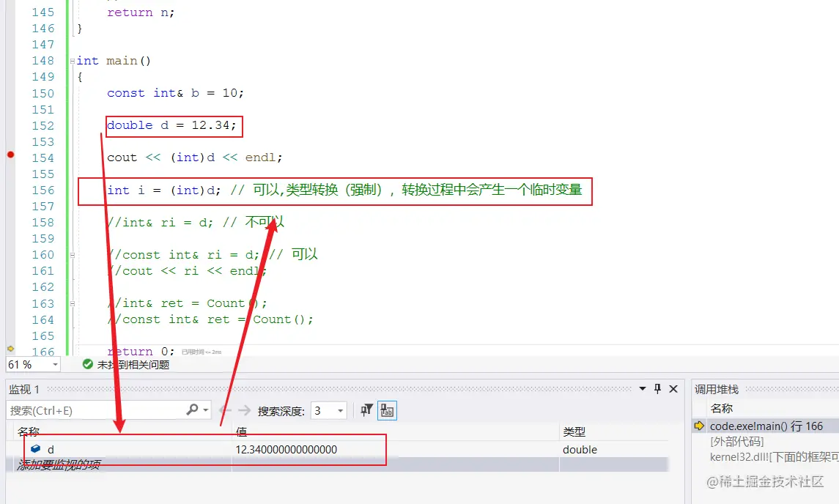
Task: Click the yellow arrow icon on the code.exe!main() call stack frame
Action: (x=699, y=426)
